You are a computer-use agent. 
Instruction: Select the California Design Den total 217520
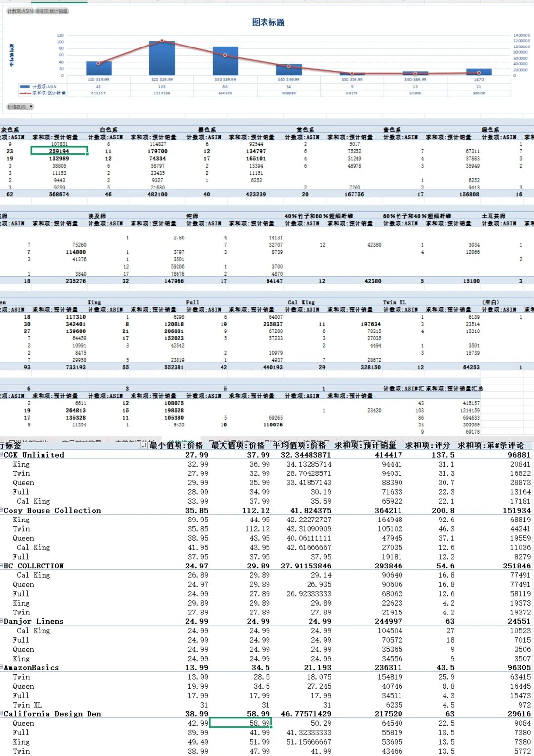(388, 714)
